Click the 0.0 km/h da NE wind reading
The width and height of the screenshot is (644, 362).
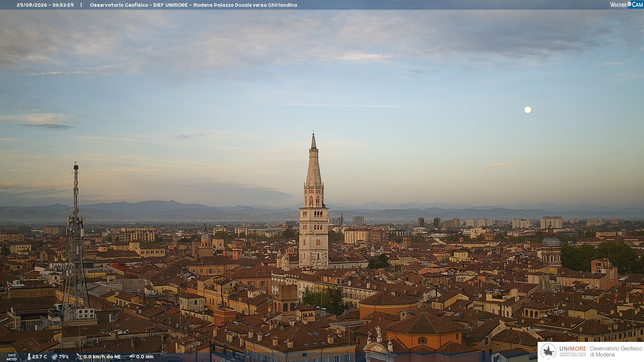click(x=102, y=357)
